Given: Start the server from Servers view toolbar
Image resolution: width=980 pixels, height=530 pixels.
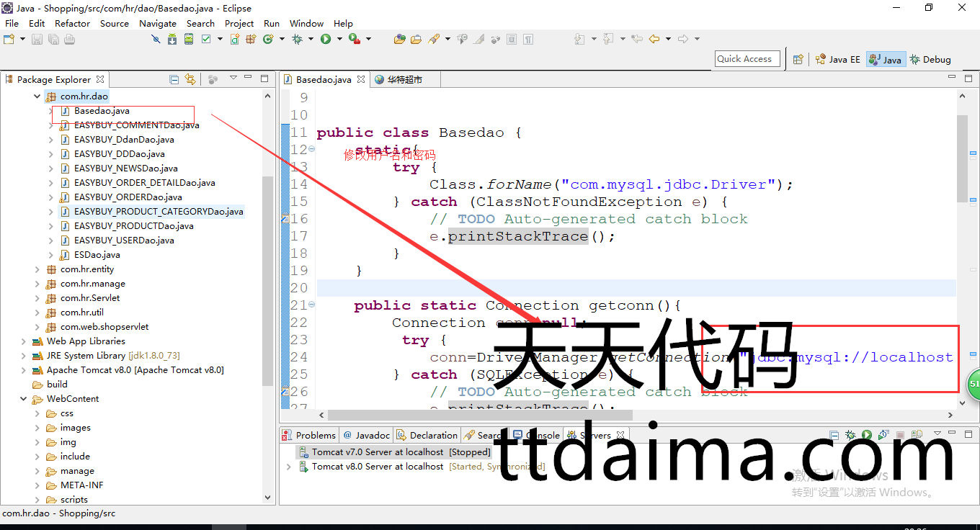Looking at the screenshot, I should pyautogui.click(x=867, y=435).
